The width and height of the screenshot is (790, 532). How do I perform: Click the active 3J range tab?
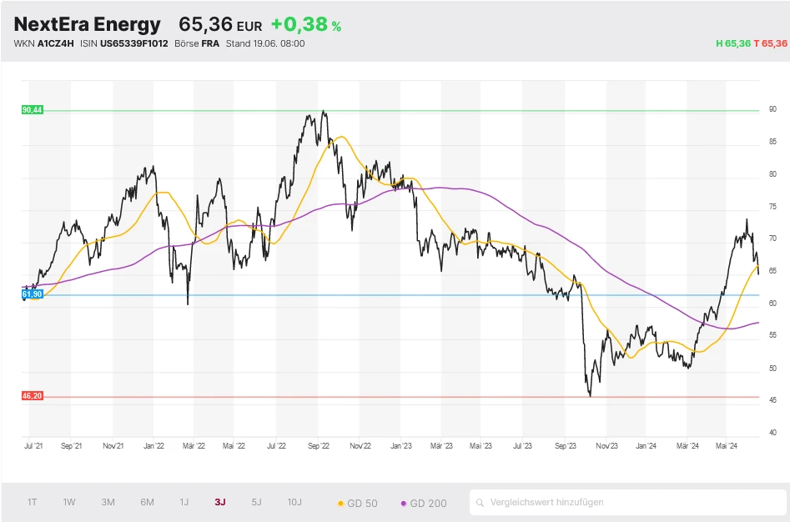coord(220,502)
